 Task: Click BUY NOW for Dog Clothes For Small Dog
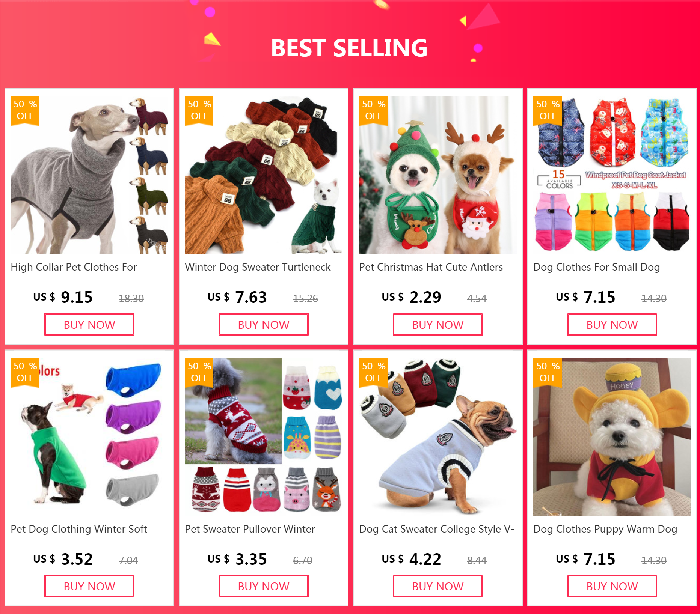(612, 325)
